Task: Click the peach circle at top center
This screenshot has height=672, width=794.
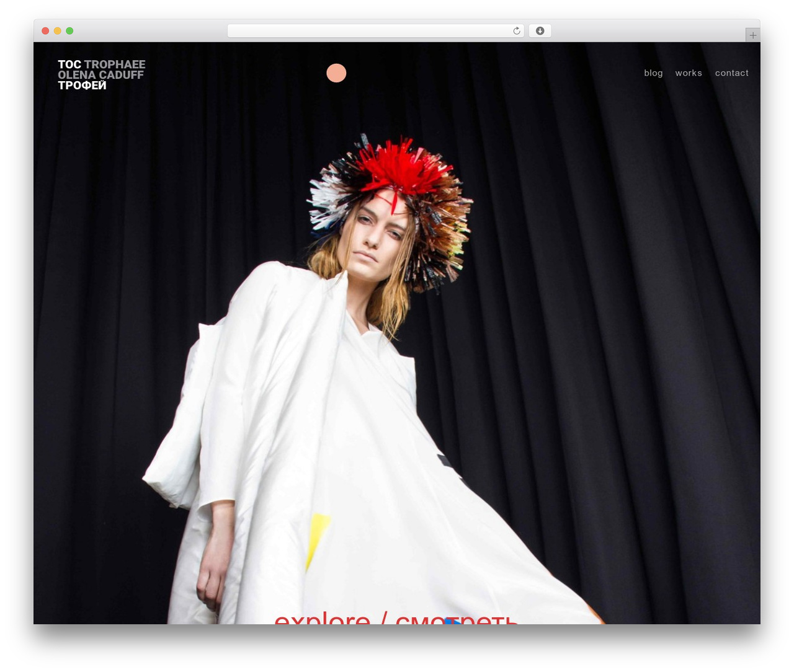Action: tap(336, 73)
